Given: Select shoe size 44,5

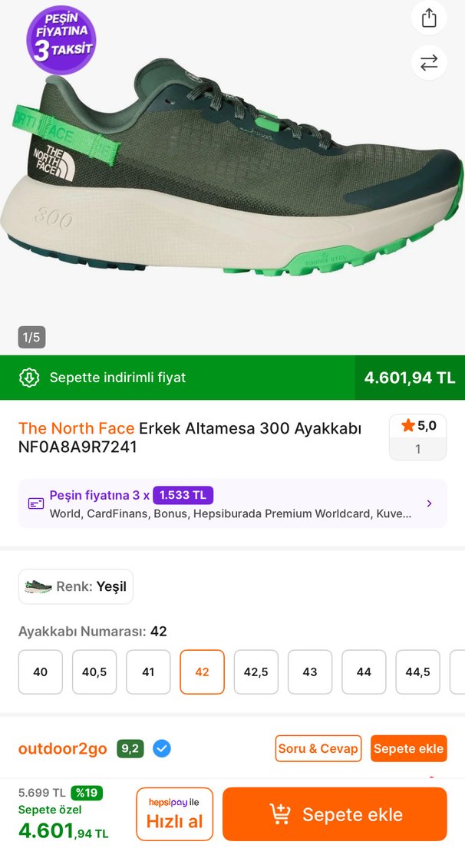Looking at the screenshot, I should tap(417, 672).
